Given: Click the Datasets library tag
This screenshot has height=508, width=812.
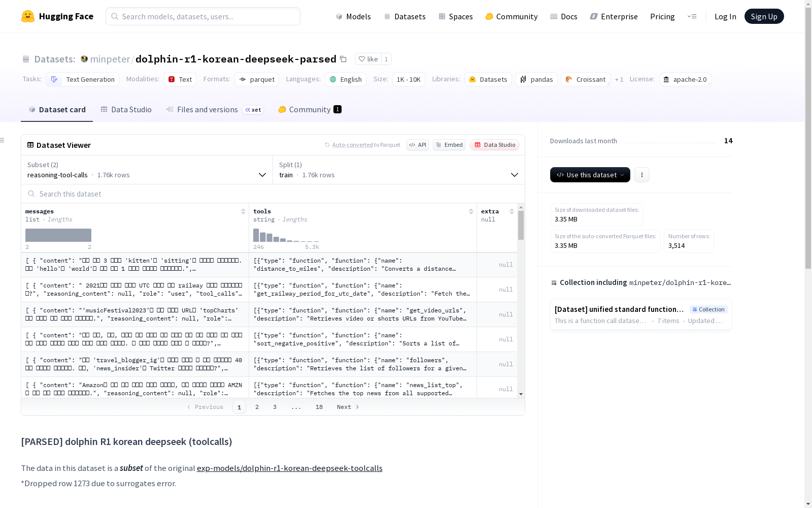Looking at the screenshot, I should (x=488, y=79).
